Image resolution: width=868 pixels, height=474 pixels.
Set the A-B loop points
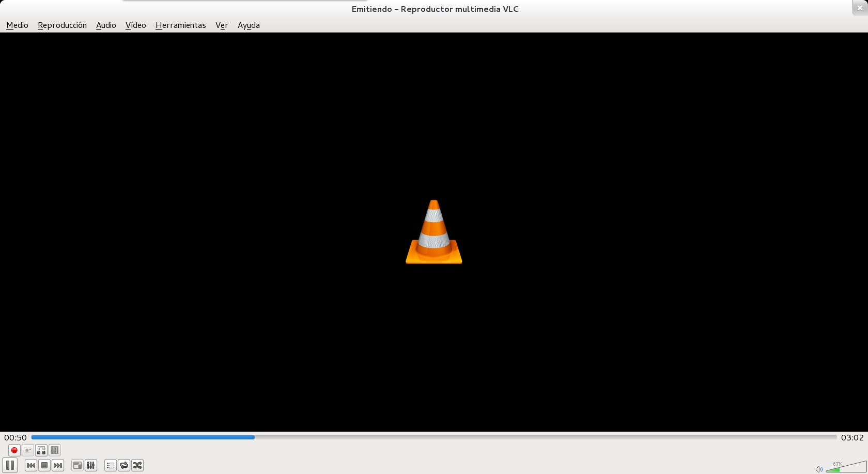pos(41,450)
